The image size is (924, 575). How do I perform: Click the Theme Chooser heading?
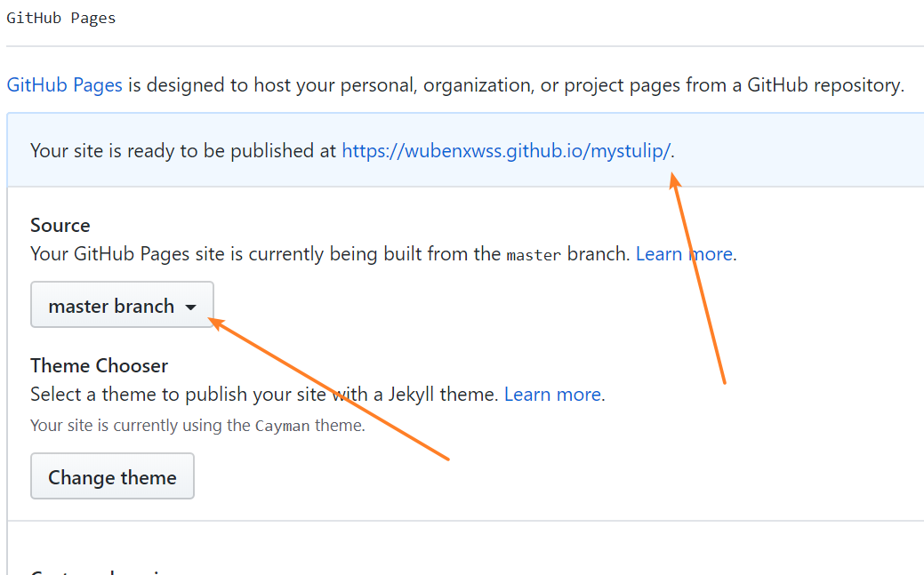99,366
